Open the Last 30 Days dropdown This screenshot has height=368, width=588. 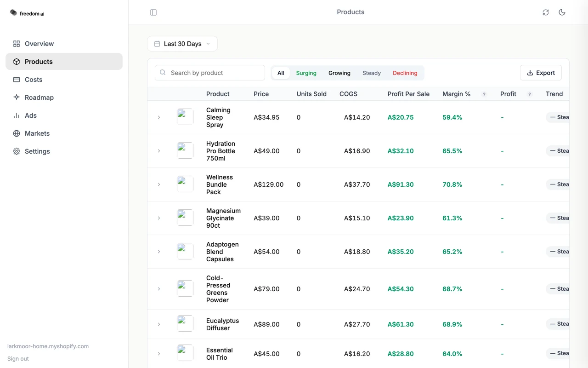tap(182, 44)
